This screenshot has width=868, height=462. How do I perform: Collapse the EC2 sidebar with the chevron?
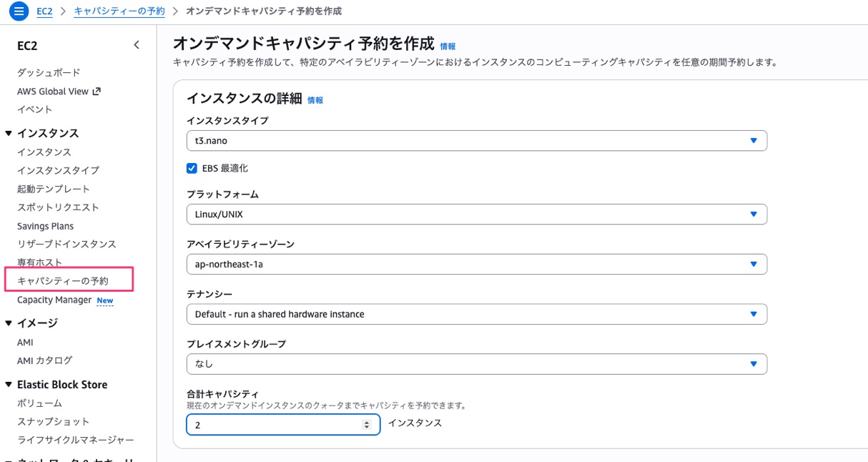(137, 45)
